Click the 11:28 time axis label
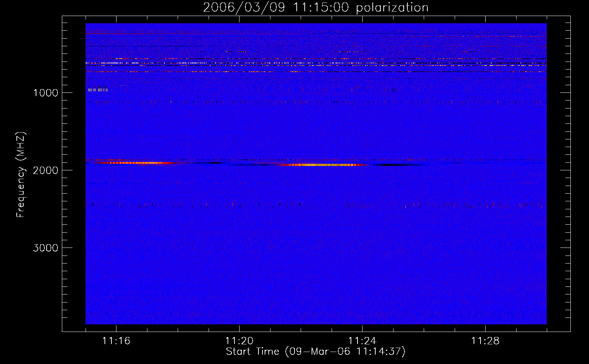 pos(485,341)
